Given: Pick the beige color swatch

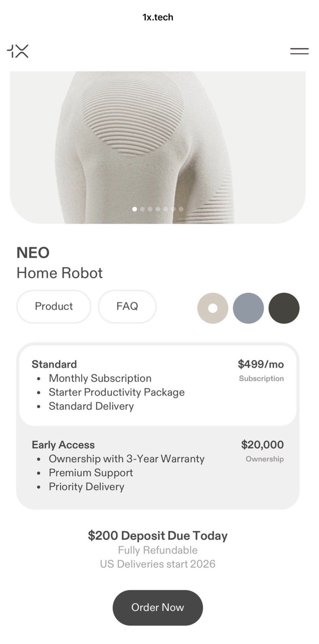Looking at the screenshot, I should pos(213,308).
